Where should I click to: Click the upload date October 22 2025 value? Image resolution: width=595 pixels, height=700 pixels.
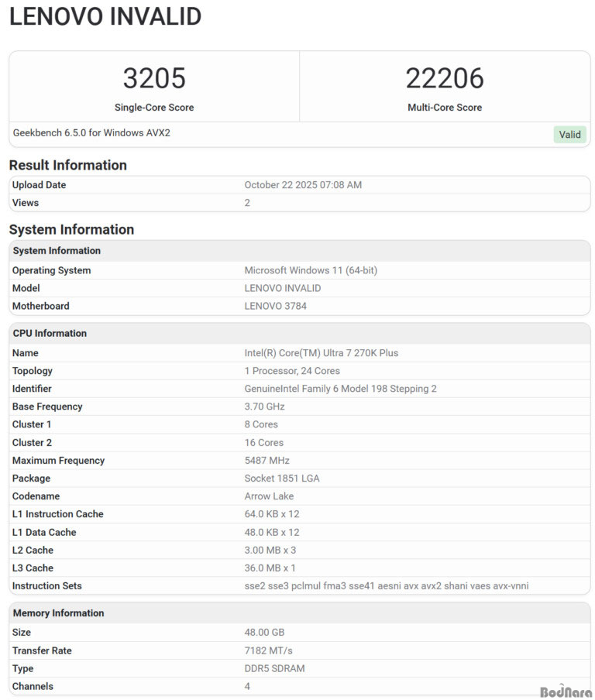pos(303,185)
